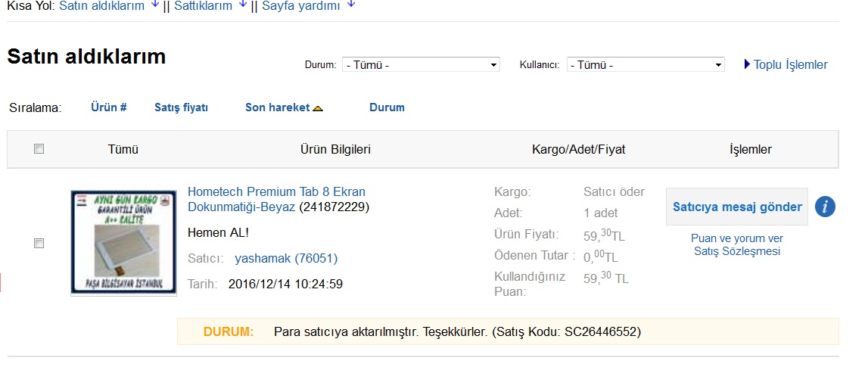Click the Kullandığınız Puan label
Viewport: 868px width, 367px height.
point(530,284)
